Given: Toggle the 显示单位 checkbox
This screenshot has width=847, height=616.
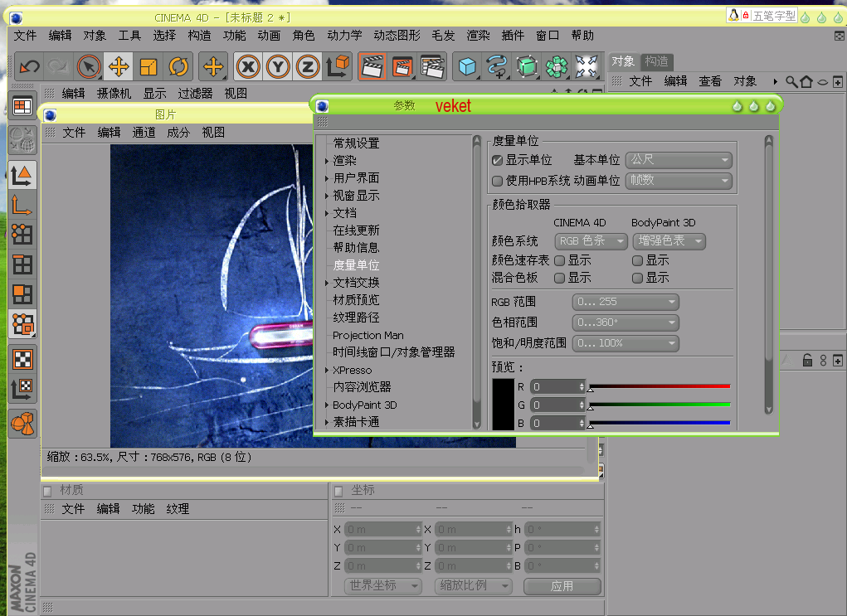Looking at the screenshot, I should click(x=498, y=160).
